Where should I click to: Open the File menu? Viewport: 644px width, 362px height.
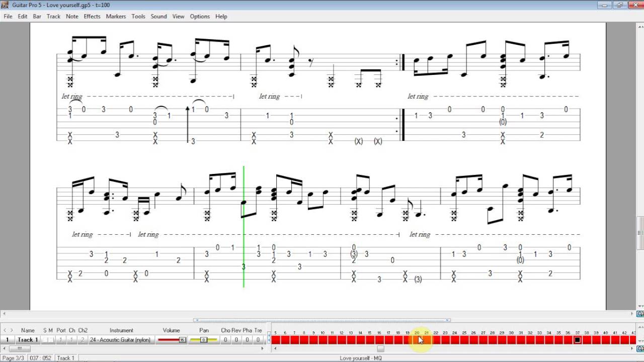point(8,16)
